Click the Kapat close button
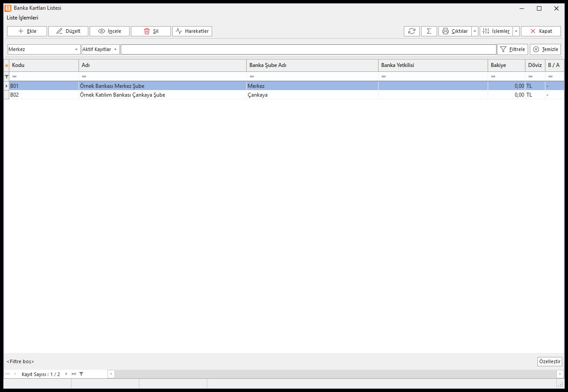The width and height of the screenshot is (568, 392). [x=541, y=31]
